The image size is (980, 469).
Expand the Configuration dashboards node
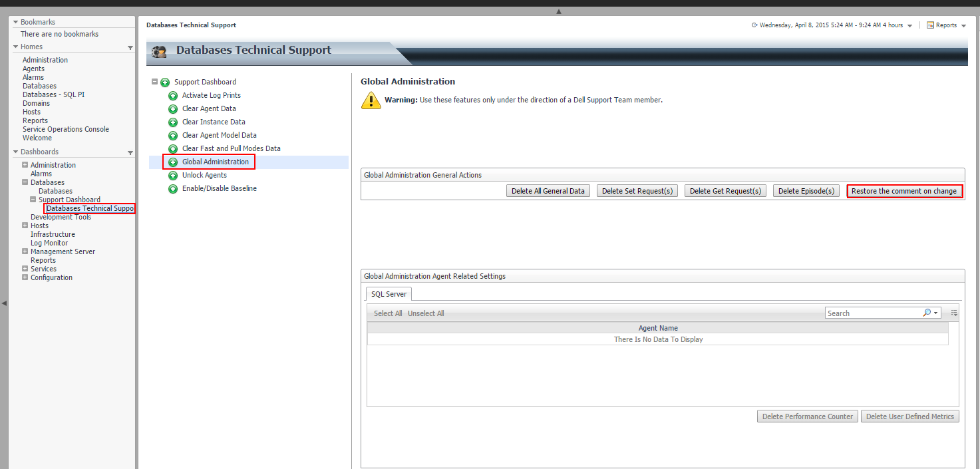click(x=25, y=277)
